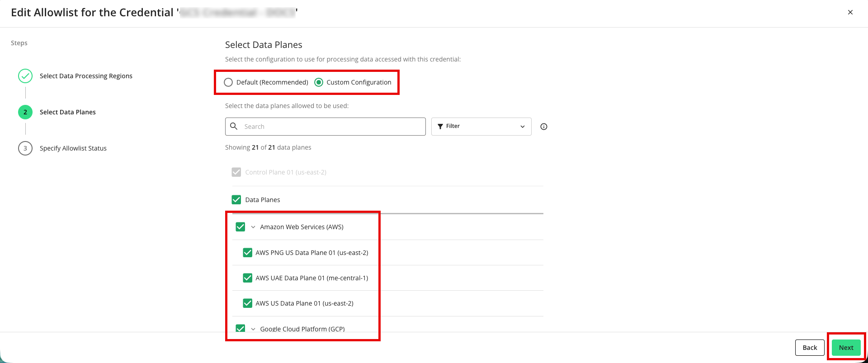Collapse the Google Cloud Platform group chevron
868x363 pixels.
click(253, 329)
